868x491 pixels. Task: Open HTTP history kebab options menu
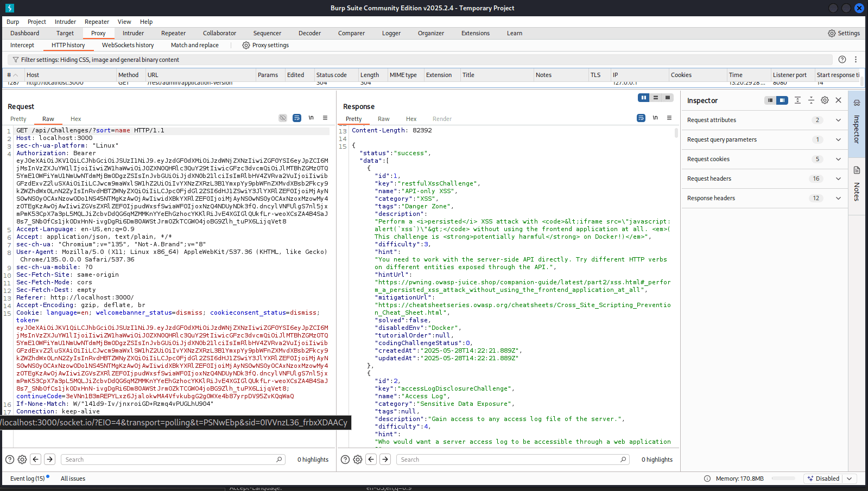tap(856, 60)
